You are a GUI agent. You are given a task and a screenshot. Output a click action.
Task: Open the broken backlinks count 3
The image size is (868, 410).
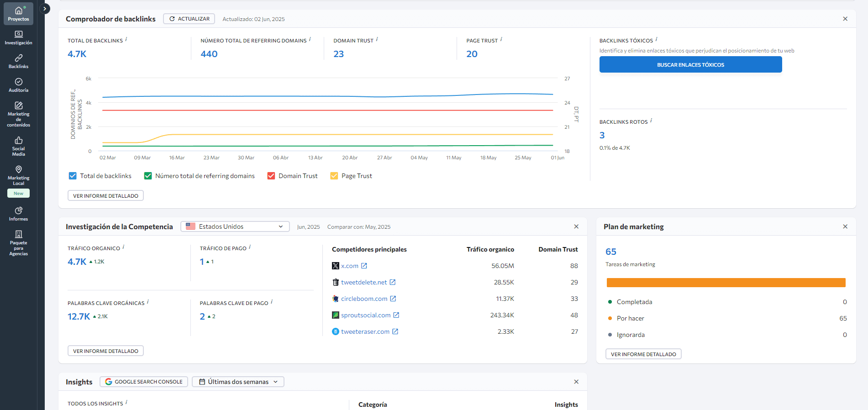602,135
